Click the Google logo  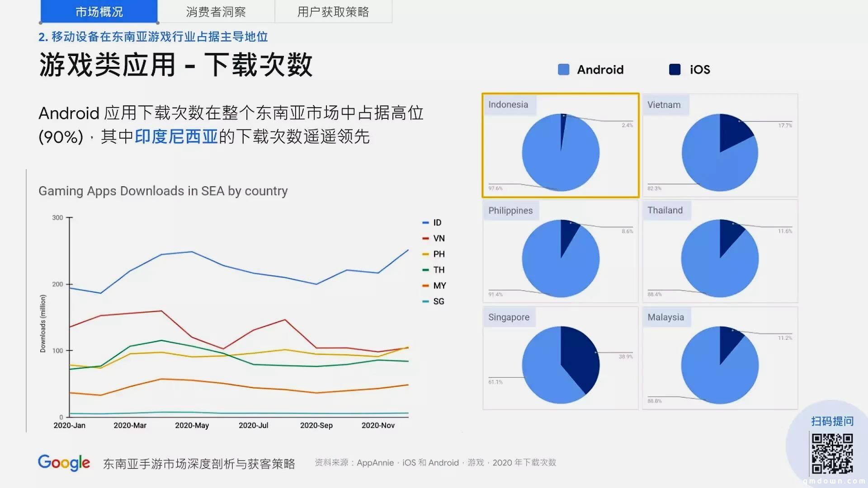64,463
